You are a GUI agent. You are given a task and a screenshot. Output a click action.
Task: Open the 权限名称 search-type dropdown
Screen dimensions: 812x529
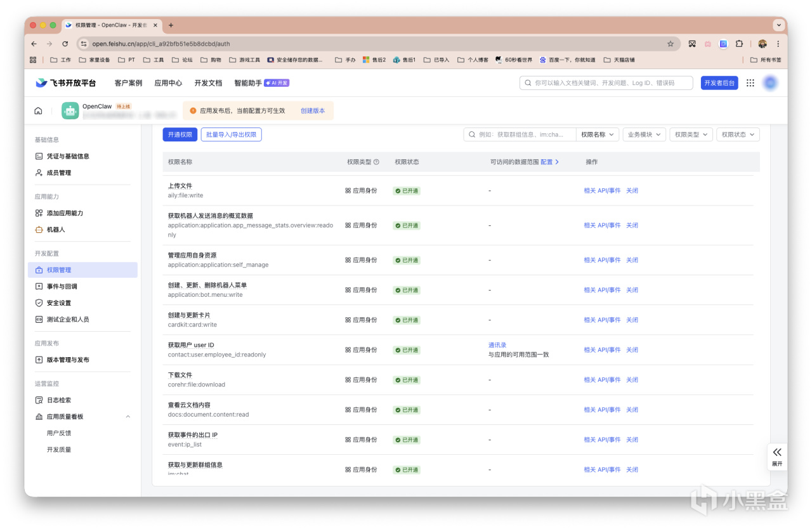(x=598, y=134)
